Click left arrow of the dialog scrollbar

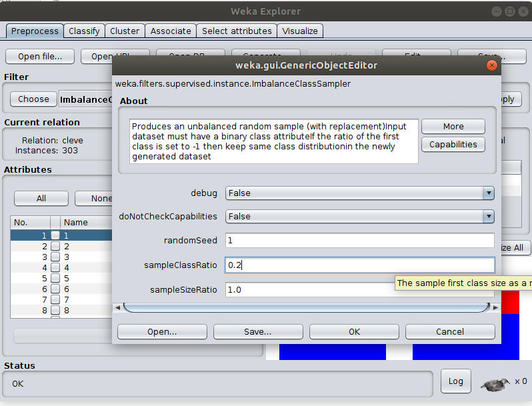[x=117, y=307]
